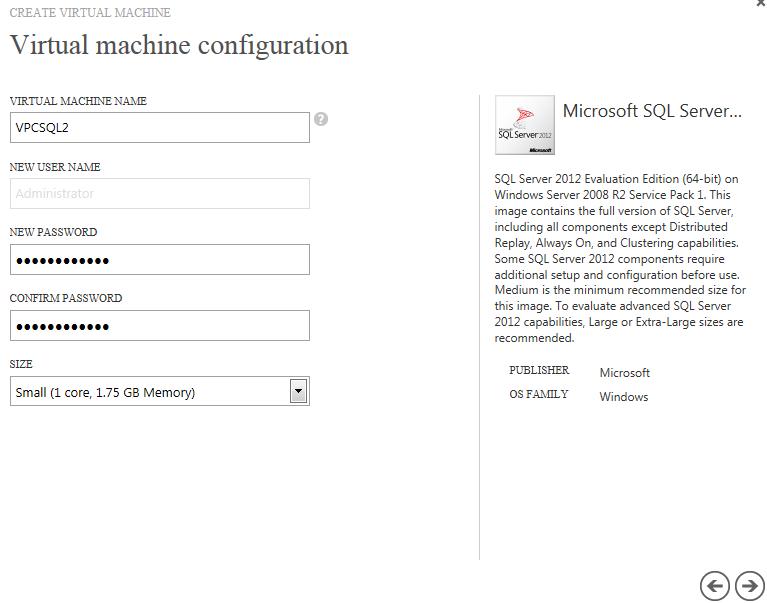Click the 'CREATE VIRTUAL MACHINE' breadcrumb text
Viewport: 767px width, 603px height.
click(90, 13)
